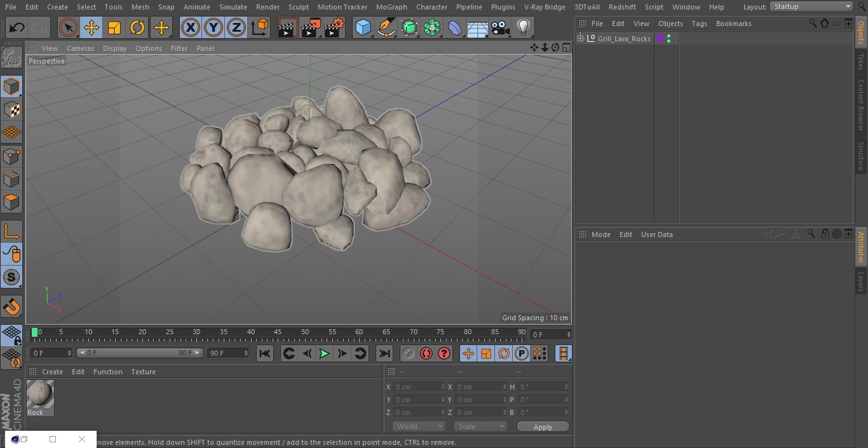
Task: Click the purple layer color swatch
Action: pos(660,39)
